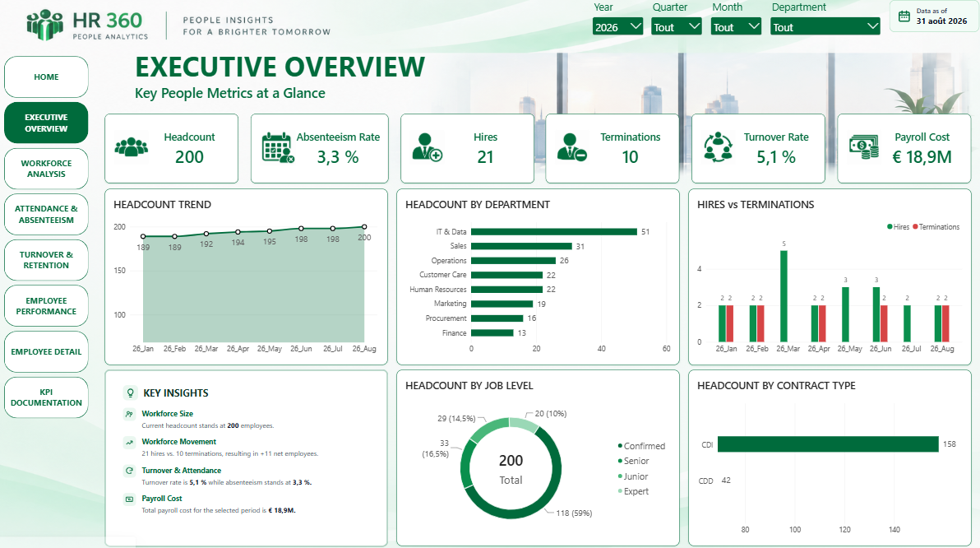The width and height of the screenshot is (980, 548).
Task: Click the 26_Jan terminations red bar
Action: tap(730, 323)
